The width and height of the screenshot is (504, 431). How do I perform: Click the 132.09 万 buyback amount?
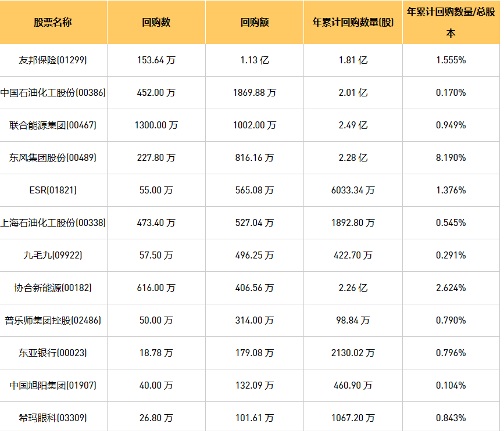(x=255, y=385)
